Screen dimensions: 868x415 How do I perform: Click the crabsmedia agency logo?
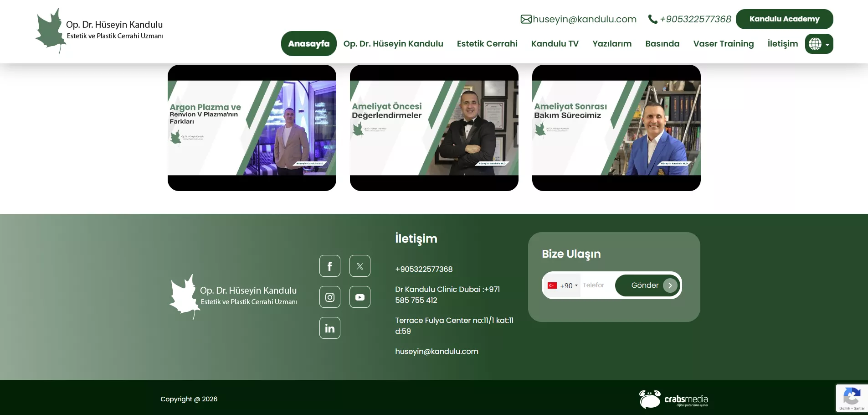(673, 399)
